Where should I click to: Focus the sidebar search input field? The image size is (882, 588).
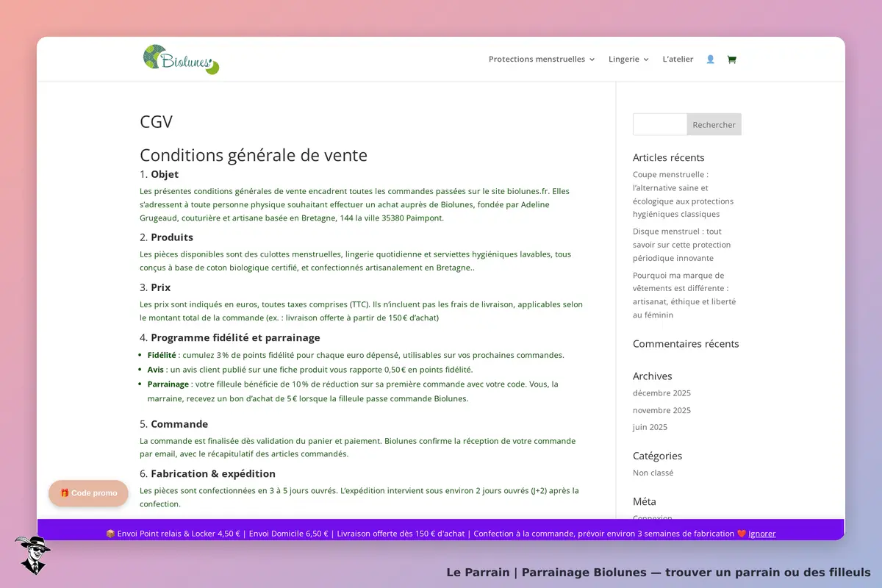pyautogui.click(x=660, y=124)
